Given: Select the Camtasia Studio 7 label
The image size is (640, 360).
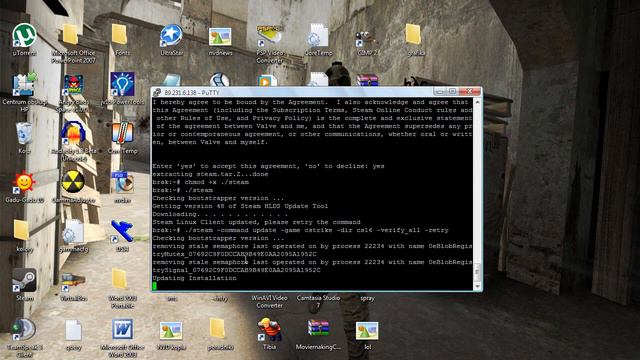Looking at the screenshot, I should point(318,302).
